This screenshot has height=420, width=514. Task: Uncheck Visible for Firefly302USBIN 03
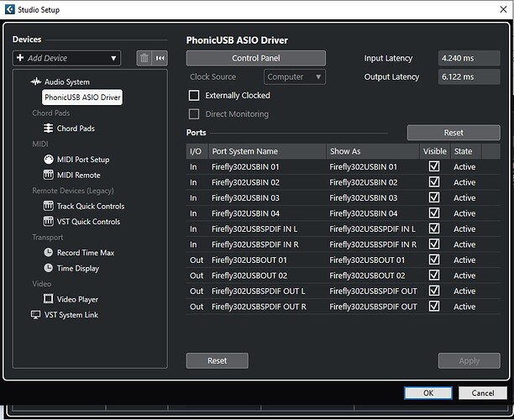(x=434, y=197)
